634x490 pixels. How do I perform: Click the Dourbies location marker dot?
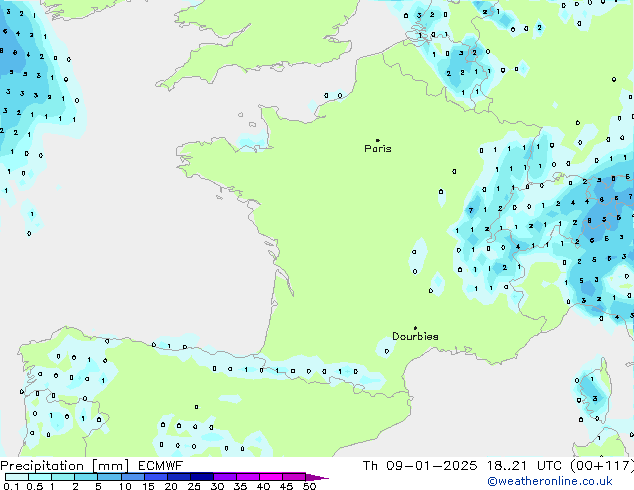[x=415, y=328]
